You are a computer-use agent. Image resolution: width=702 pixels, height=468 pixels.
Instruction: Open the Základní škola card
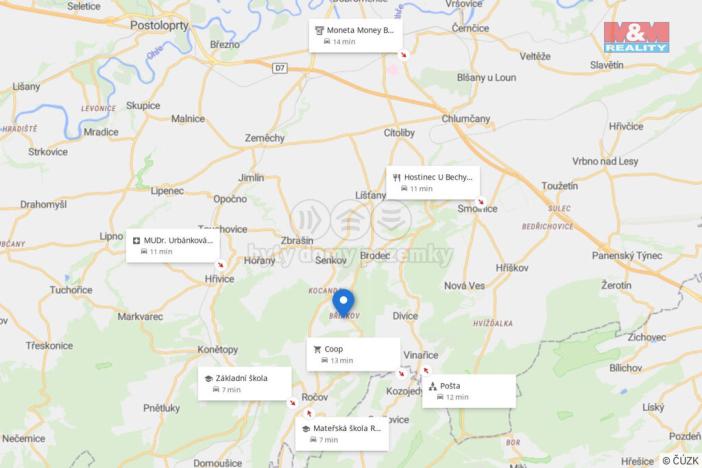[x=244, y=383]
